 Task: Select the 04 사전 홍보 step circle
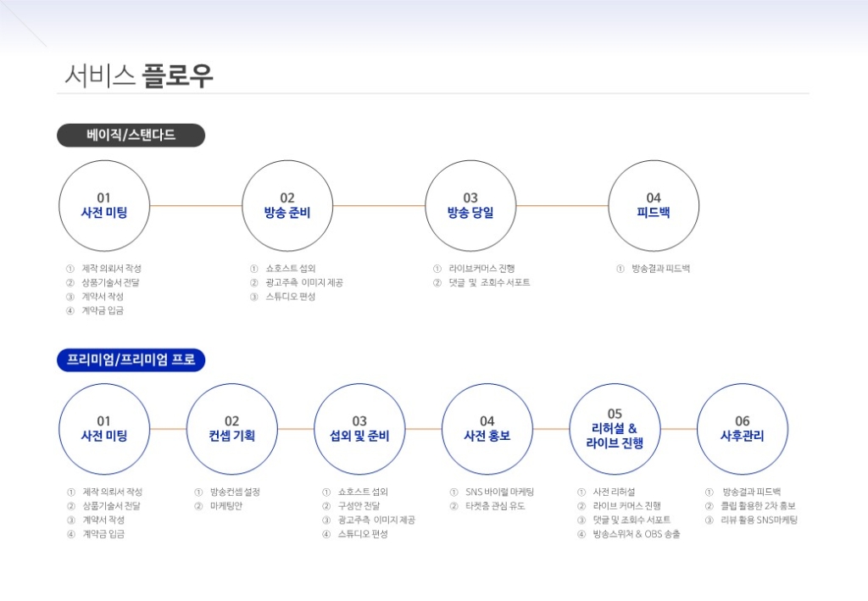pyautogui.click(x=487, y=429)
